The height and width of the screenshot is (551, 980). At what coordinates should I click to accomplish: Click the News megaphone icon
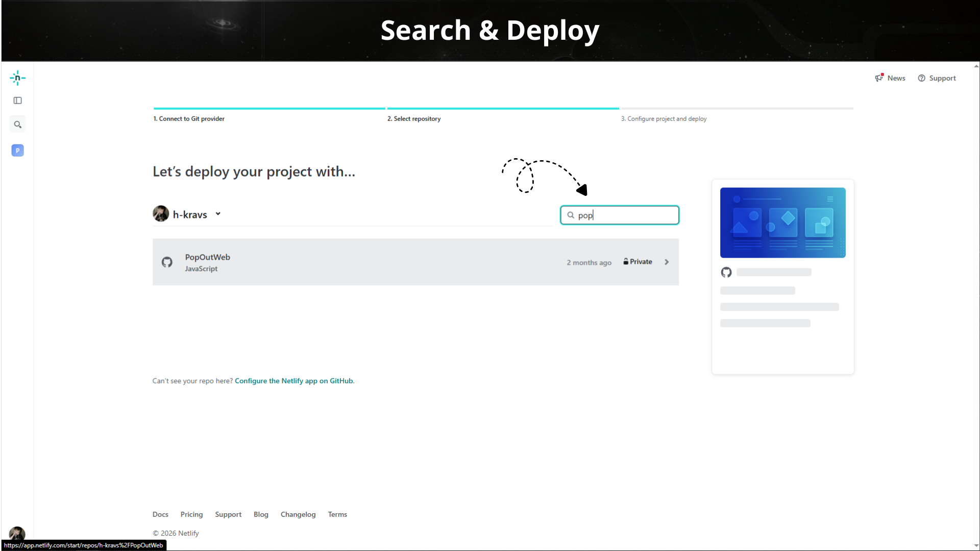coord(879,78)
